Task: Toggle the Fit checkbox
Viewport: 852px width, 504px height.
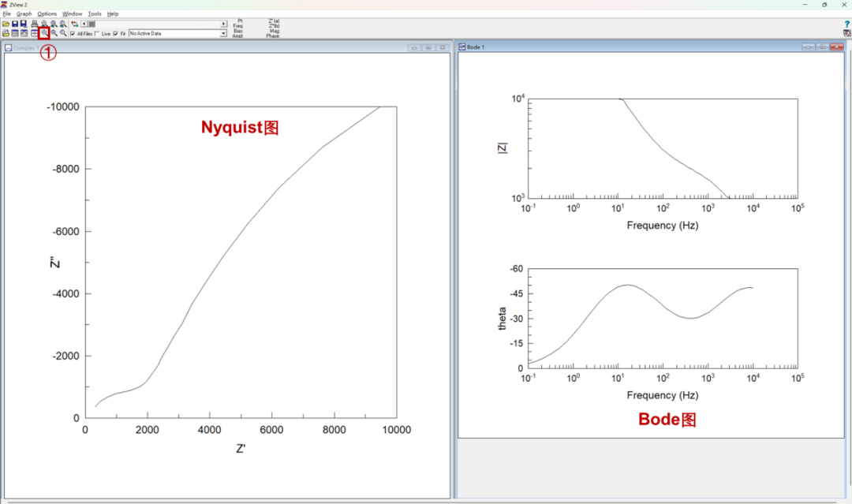Action: 116,34
